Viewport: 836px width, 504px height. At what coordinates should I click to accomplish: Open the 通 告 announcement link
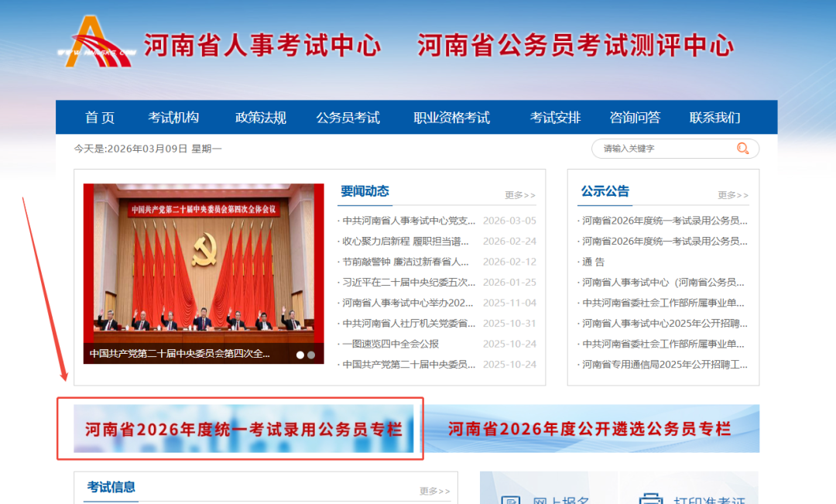pos(594,262)
